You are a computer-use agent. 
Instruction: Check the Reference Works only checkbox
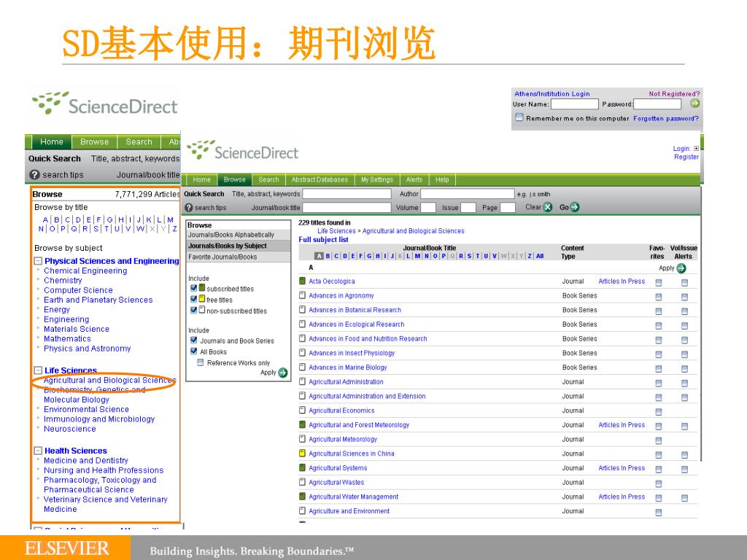[x=201, y=362]
